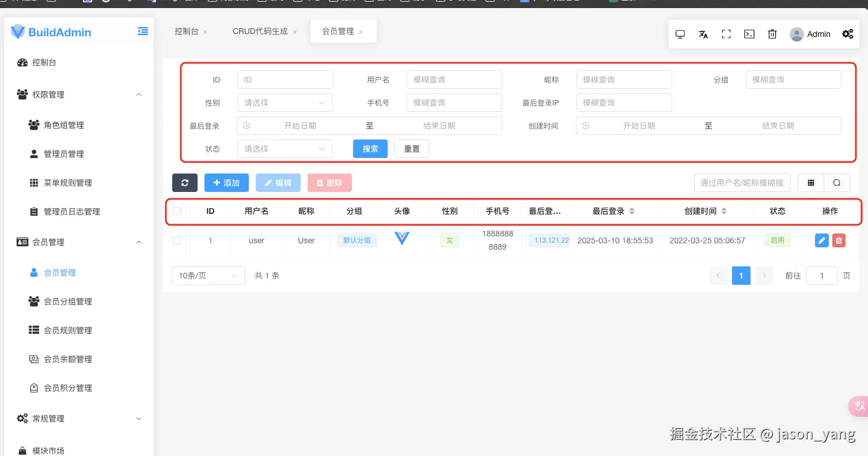868x456 pixels.
Task: Click blue edit pencil icon in user row
Action: [822, 240]
